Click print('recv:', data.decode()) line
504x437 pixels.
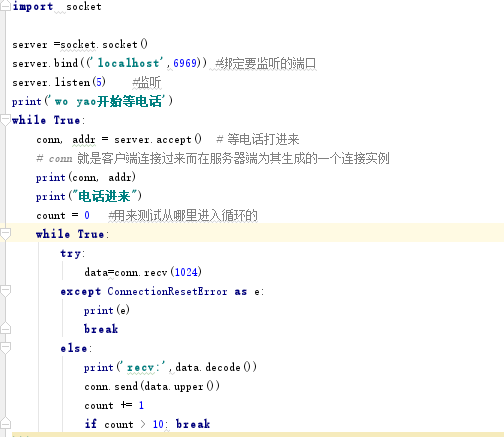(x=170, y=367)
